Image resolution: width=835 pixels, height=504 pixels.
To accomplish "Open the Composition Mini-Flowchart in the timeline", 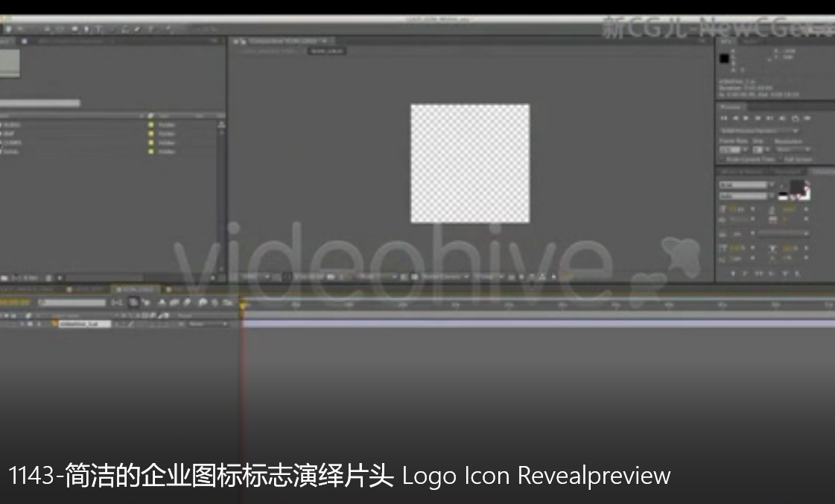I will click(x=117, y=303).
